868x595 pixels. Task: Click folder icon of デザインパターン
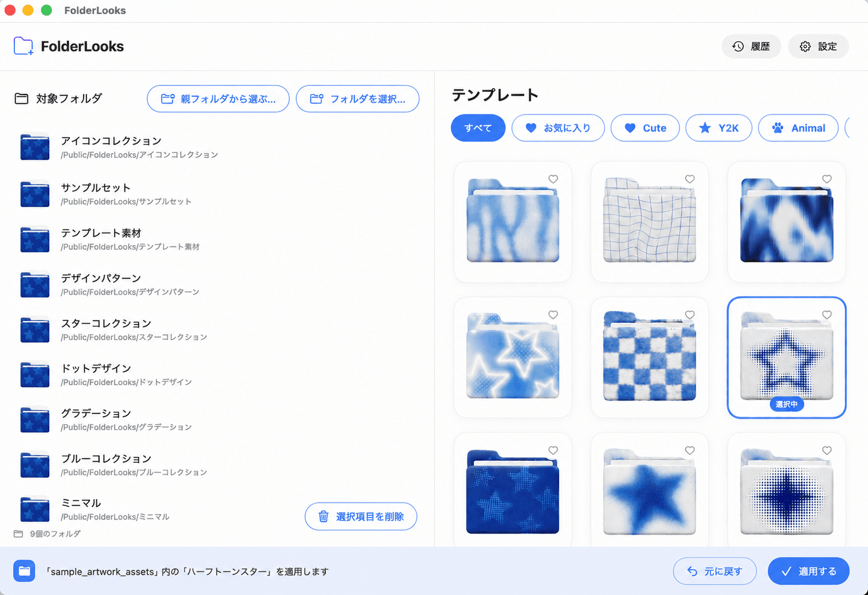(x=35, y=284)
